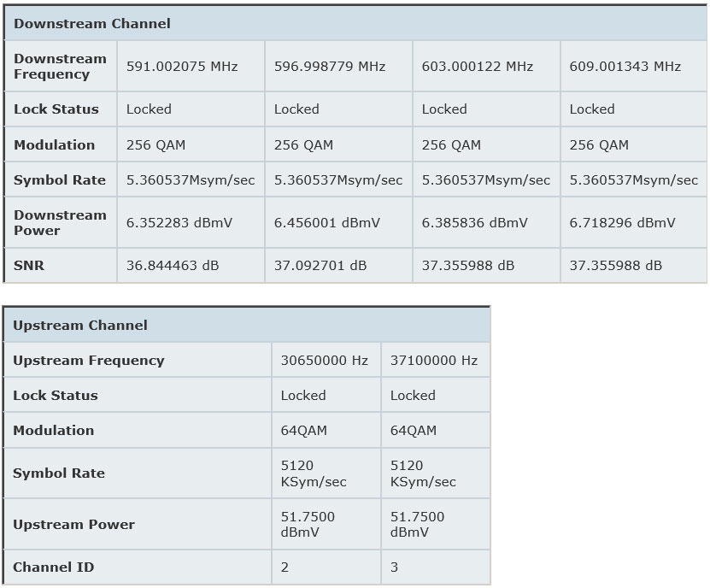Viewport: 710px width, 588px height.
Task: Click the Upstream Channel table header
Action: [80, 326]
